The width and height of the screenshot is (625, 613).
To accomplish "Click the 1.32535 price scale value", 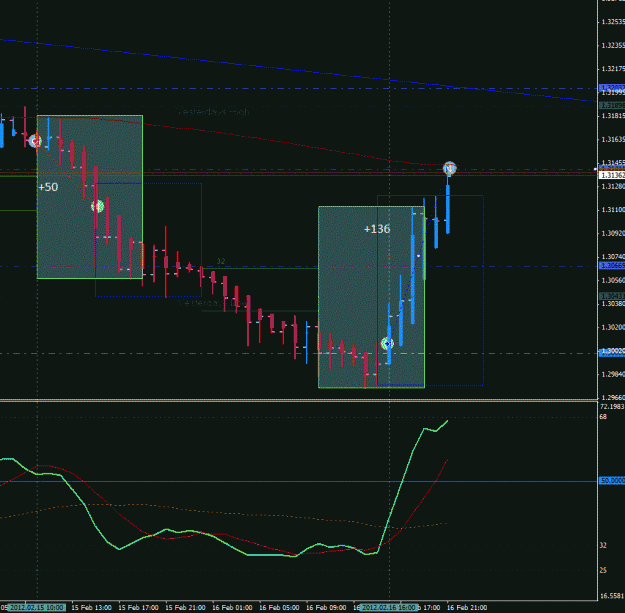I will pyautogui.click(x=613, y=22).
